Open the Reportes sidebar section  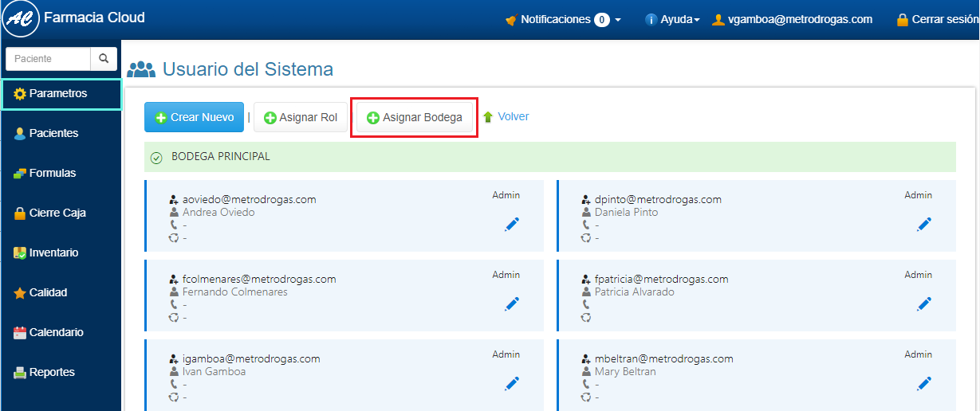click(52, 372)
